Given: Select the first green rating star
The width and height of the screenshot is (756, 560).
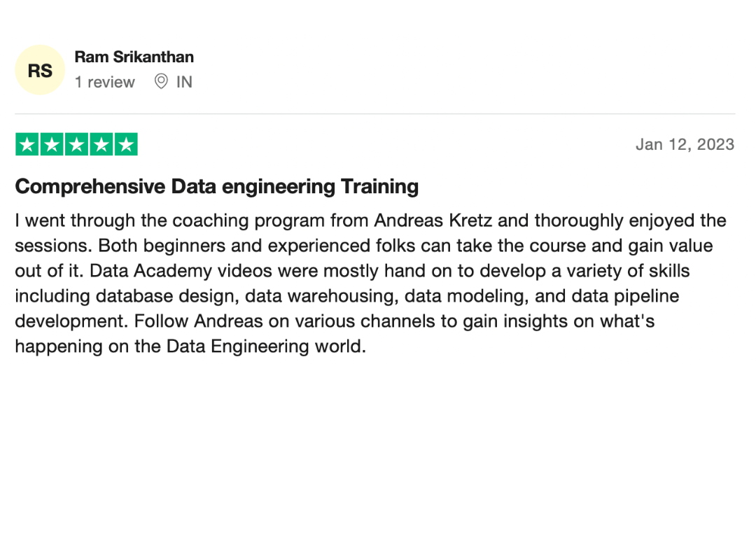Looking at the screenshot, I should click(27, 144).
